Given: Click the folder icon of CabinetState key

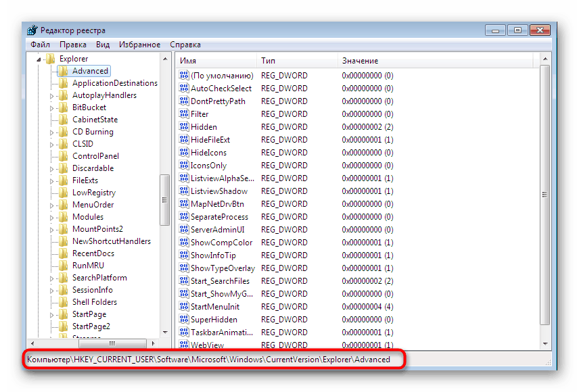Looking at the screenshot, I should pyautogui.click(x=64, y=120).
